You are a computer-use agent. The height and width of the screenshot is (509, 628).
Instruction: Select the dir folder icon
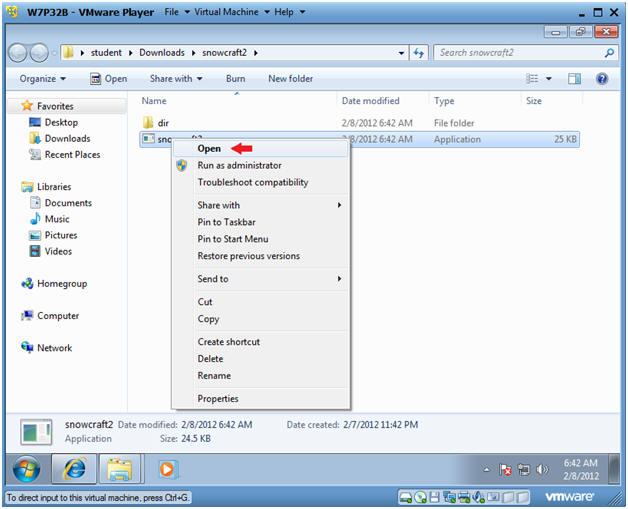coord(148,123)
